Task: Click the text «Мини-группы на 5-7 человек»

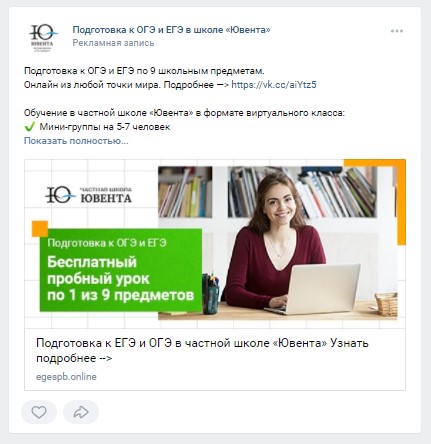Action: pyautogui.click(x=105, y=127)
